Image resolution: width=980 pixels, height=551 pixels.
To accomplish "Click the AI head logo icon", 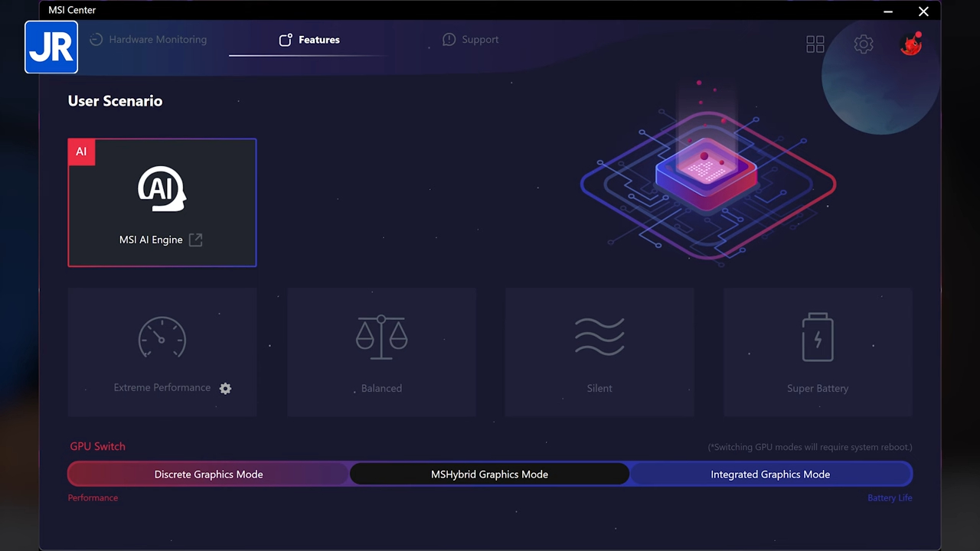I will tap(162, 188).
